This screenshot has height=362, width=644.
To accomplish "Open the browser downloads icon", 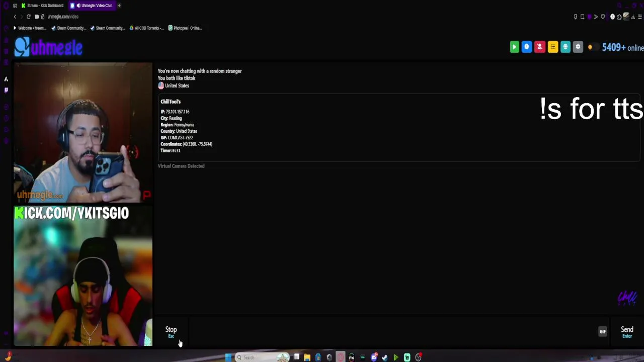I will (x=633, y=17).
